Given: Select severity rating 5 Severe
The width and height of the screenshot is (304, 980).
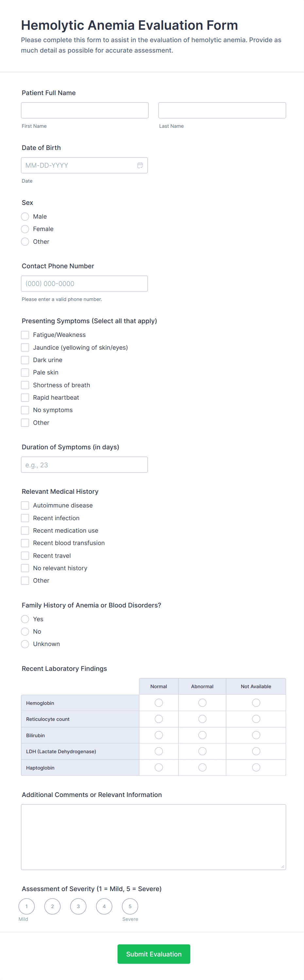Looking at the screenshot, I should [130, 906].
